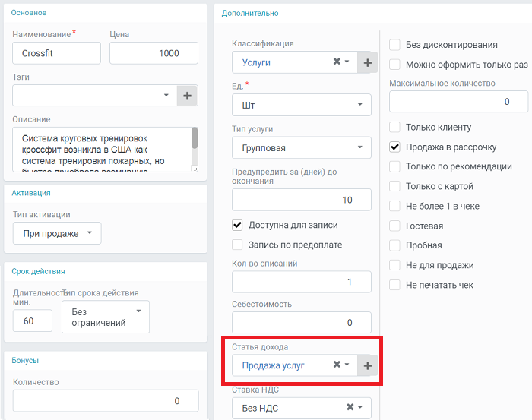Enable Только по рекомендации checkbox
Screen dimensions: 532x420
[x=394, y=166]
